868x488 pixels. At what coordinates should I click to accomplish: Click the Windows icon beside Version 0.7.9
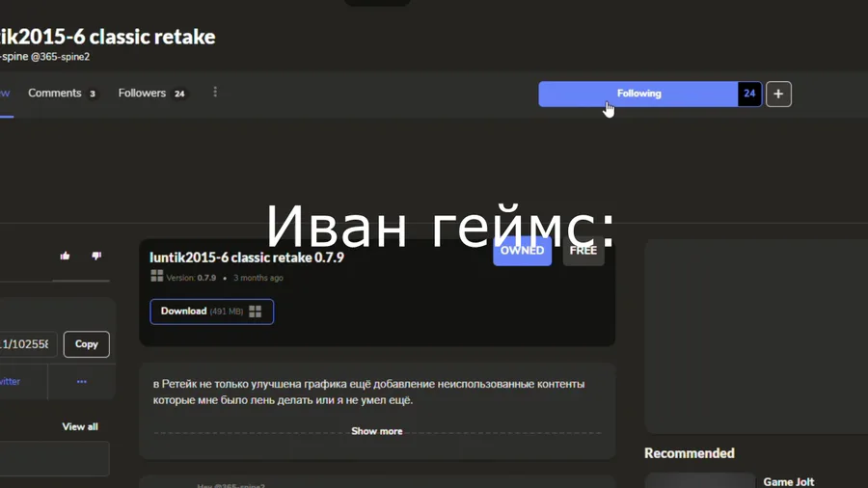pyautogui.click(x=156, y=276)
